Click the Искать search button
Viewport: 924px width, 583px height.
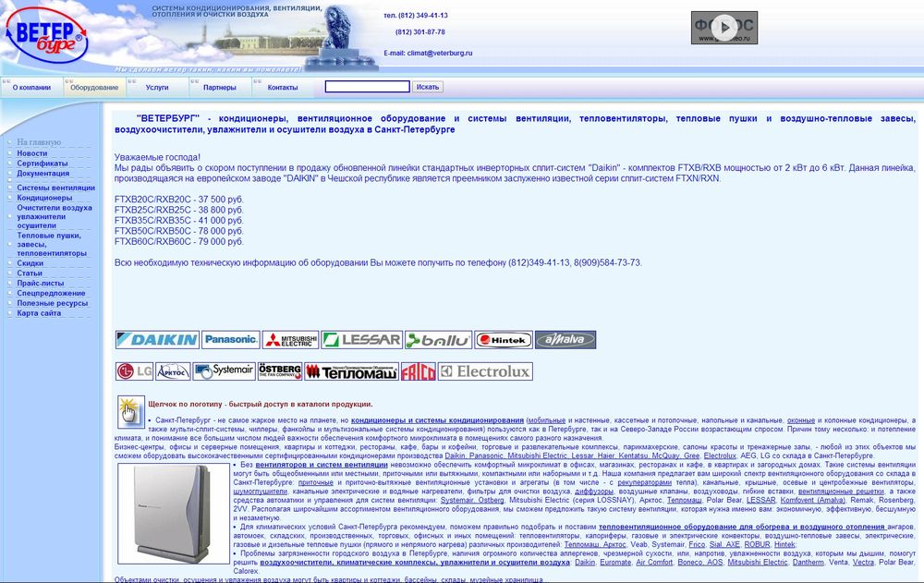click(x=427, y=87)
